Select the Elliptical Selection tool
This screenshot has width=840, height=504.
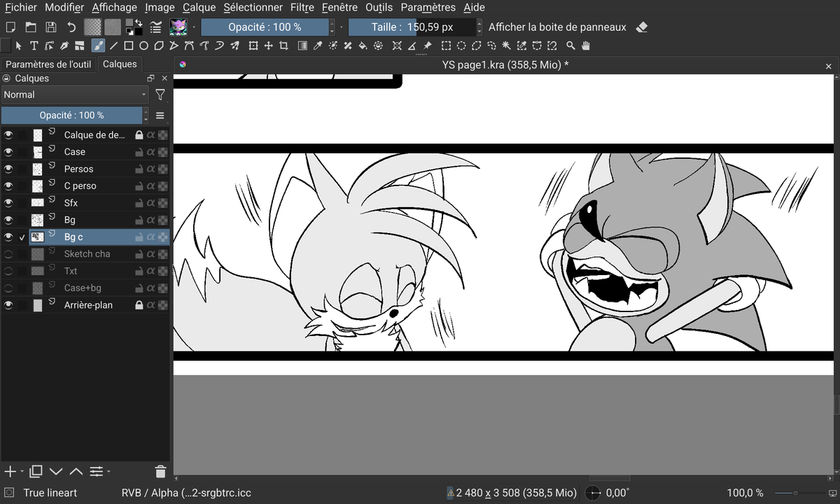coord(461,46)
